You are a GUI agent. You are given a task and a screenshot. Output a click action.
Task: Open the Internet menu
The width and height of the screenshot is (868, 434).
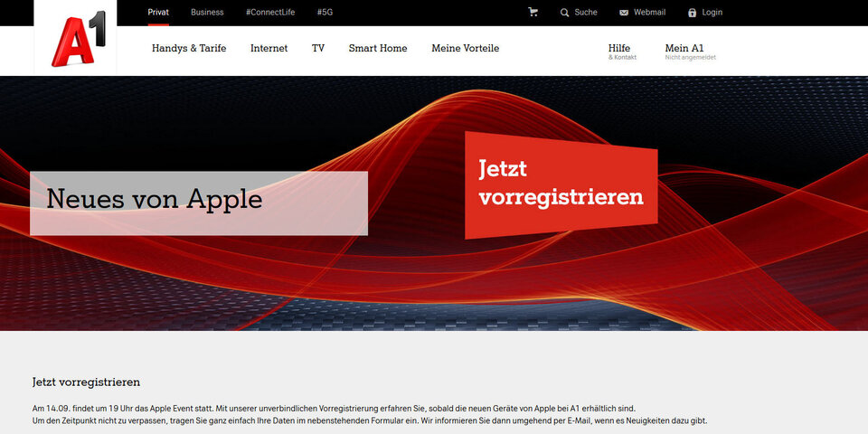click(269, 48)
